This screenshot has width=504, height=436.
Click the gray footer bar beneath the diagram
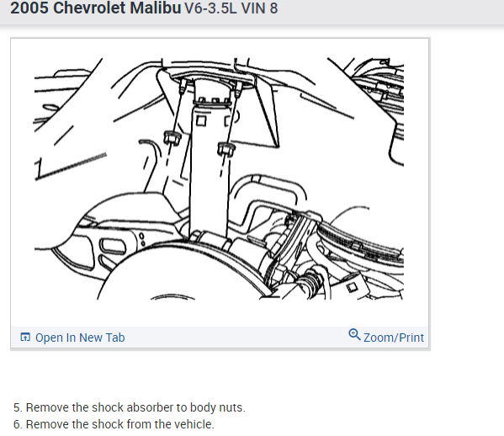[x=220, y=338]
